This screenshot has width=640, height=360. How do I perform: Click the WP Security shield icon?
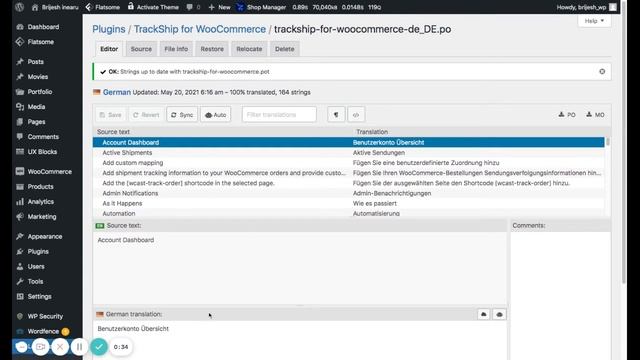(x=20, y=316)
